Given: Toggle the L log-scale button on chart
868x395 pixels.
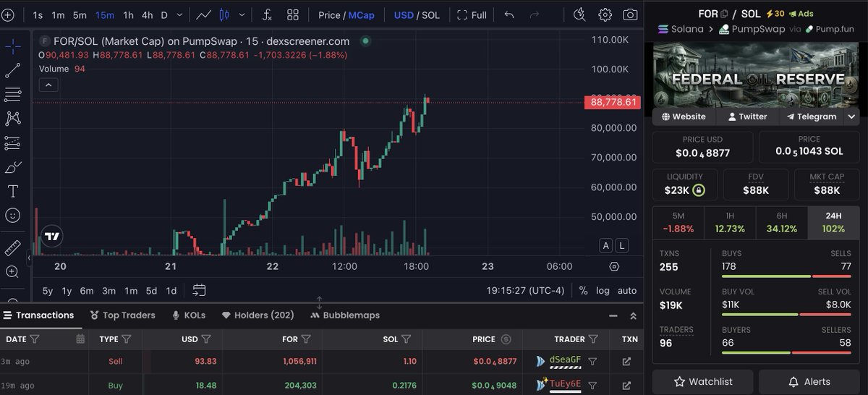Looking at the screenshot, I should click(x=621, y=245).
